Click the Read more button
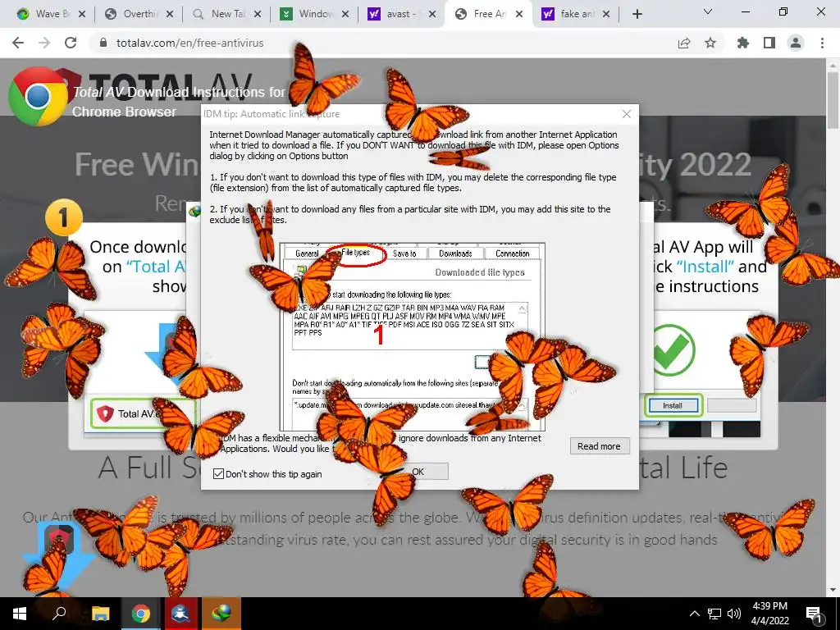The width and height of the screenshot is (840, 630). point(599,446)
